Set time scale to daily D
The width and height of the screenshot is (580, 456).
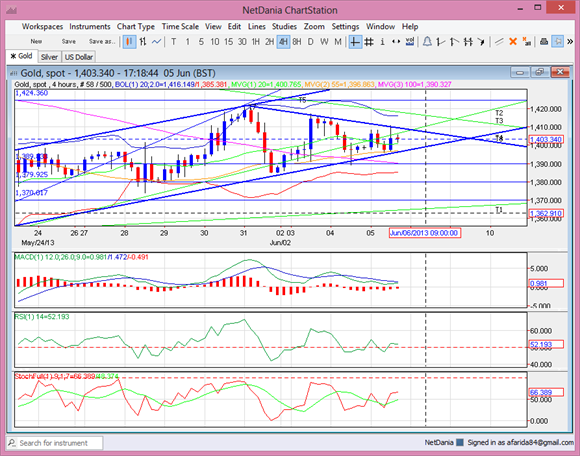click(x=310, y=42)
